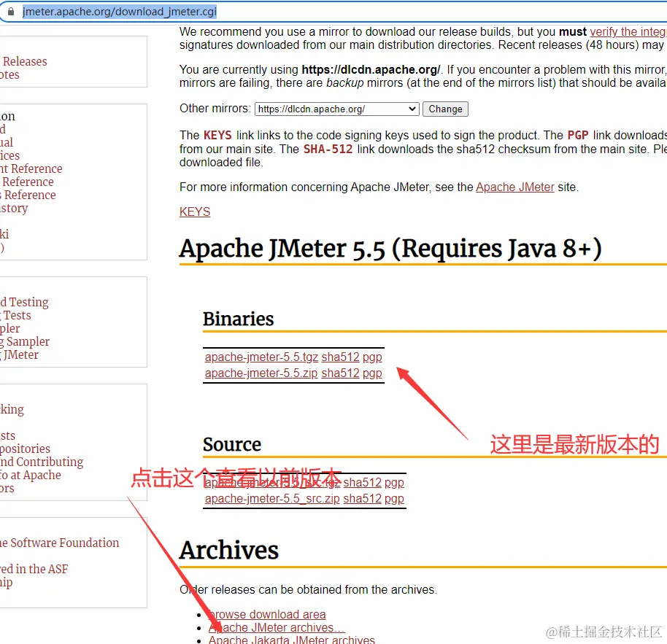Click the Archives section heading
Viewport: 667px width, 644px height.
(x=229, y=550)
